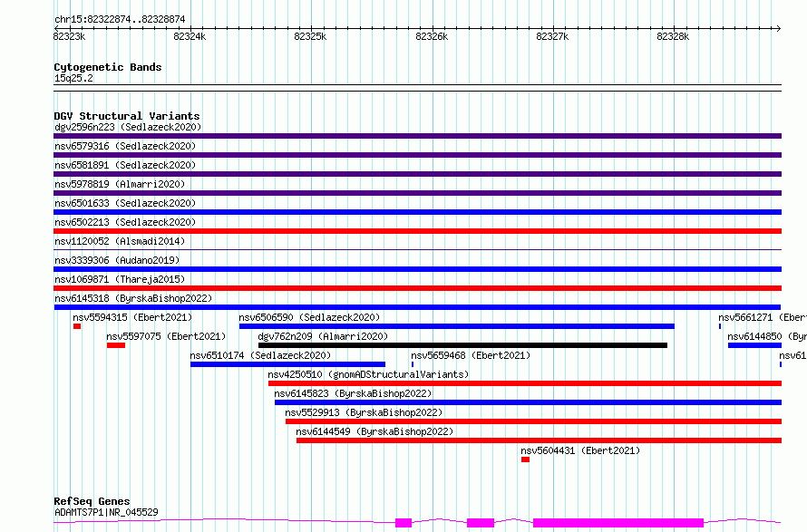807x532 pixels.
Task: Open dgv762n209 (Almarri2020) label
Action: (x=323, y=336)
